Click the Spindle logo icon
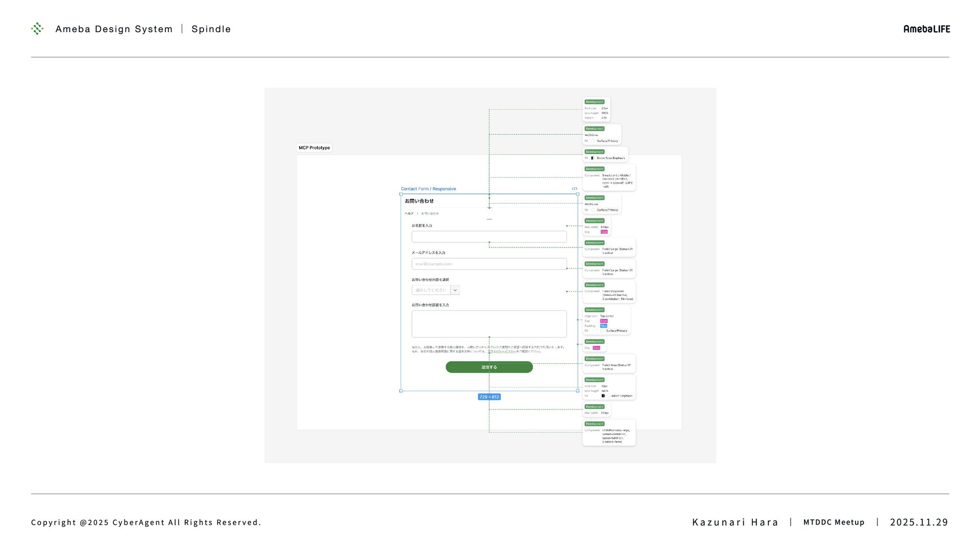This screenshot has width=980, height=551. (x=37, y=29)
